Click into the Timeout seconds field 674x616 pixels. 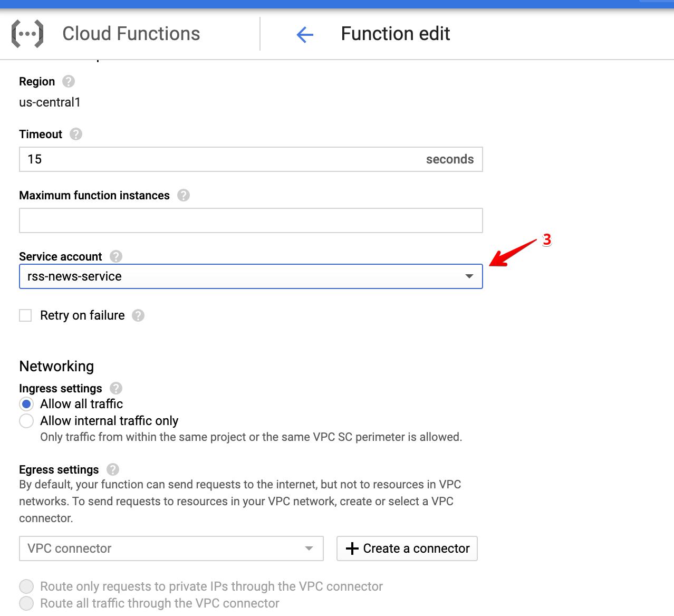click(222, 159)
